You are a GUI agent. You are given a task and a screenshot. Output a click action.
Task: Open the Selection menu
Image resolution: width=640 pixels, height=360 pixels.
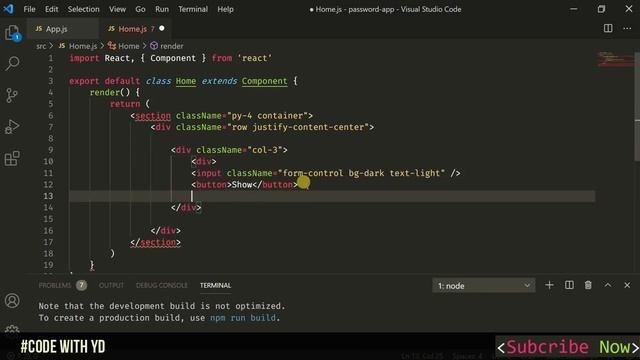pyautogui.click(x=83, y=9)
